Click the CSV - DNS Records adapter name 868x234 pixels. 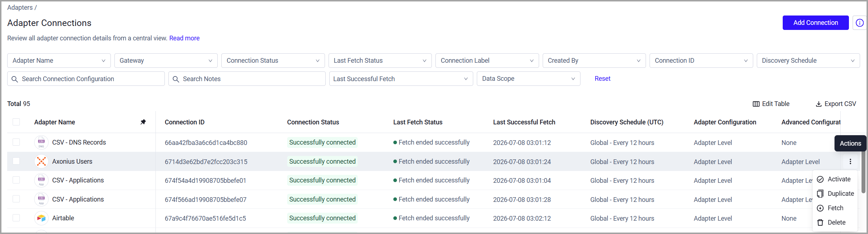coord(79,142)
